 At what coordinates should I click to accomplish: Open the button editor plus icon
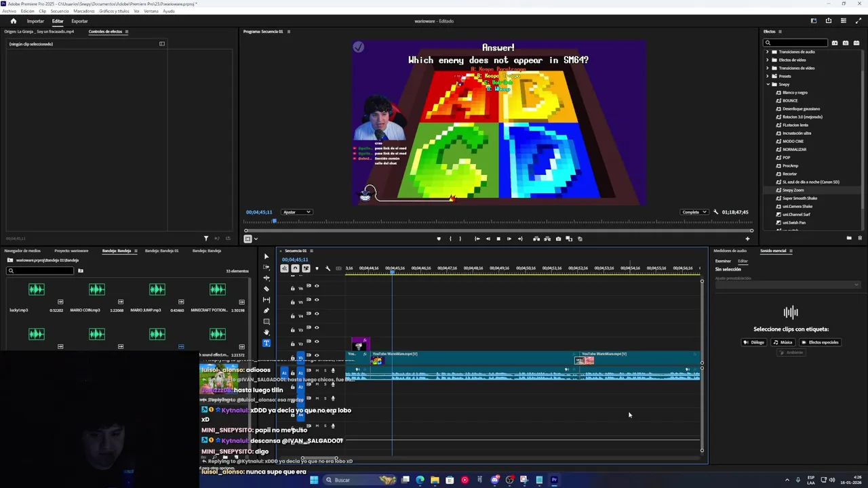click(x=747, y=239)
